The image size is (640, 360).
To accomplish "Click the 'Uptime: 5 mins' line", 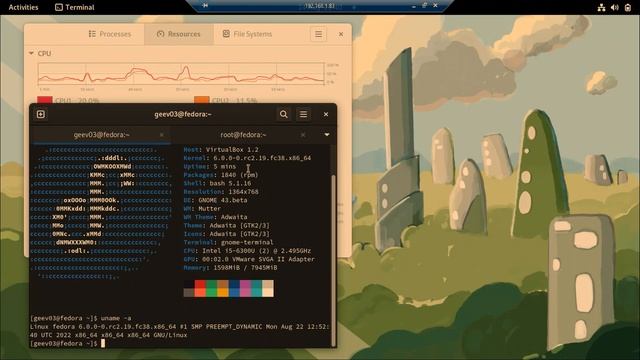I will pyautogui.click(x=210, y=167).
